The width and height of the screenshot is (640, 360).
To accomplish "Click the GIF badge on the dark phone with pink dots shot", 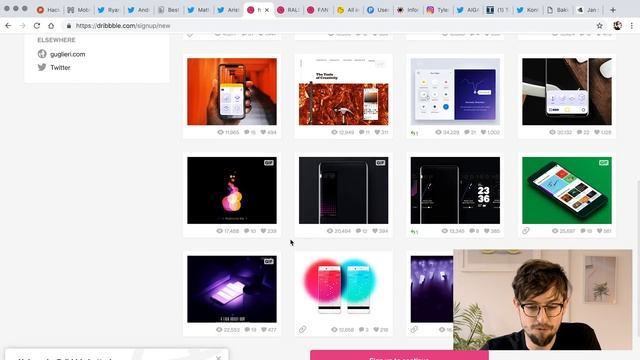I will (x=380, y=162).
